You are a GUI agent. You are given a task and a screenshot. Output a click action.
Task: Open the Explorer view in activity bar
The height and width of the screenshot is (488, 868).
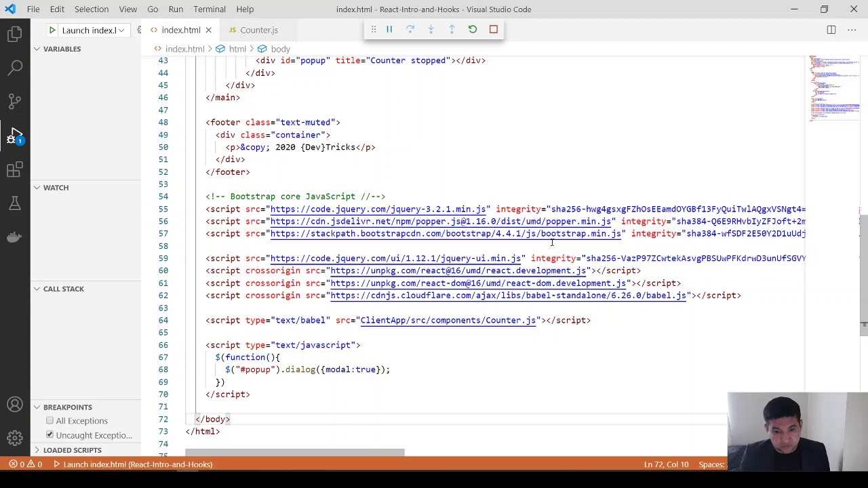(15, 34)
